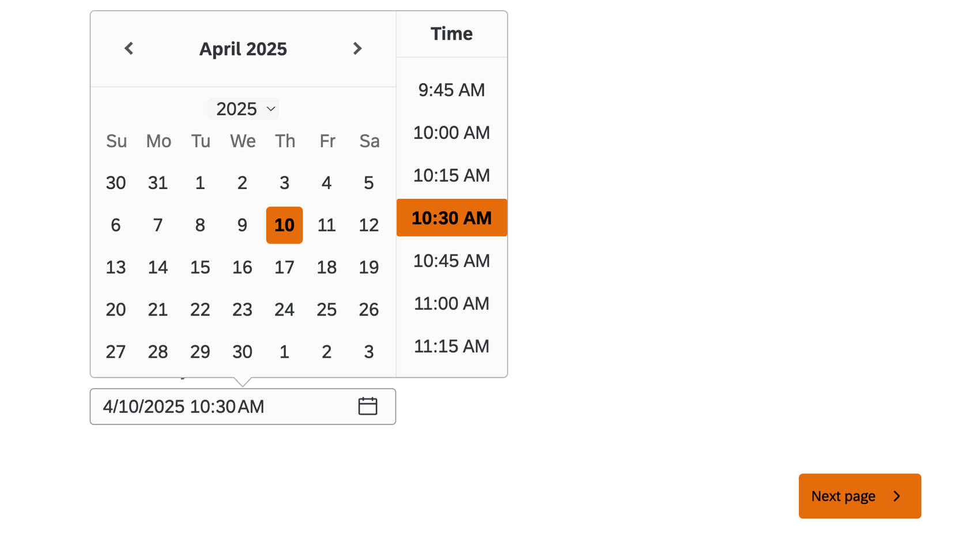Click the arrow inside the Next page button
Image resolution: width=980 pixels, height=534 pixels.
point(897,496)
